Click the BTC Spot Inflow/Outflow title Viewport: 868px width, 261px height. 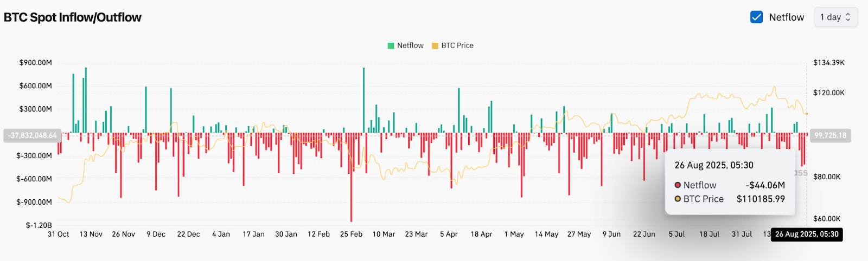(73, 17)
